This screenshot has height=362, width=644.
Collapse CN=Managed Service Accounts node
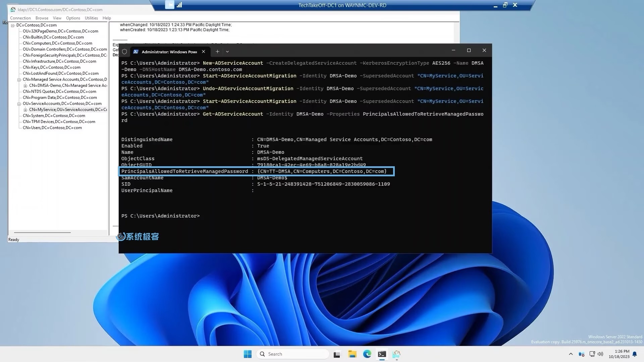point(19,80)
